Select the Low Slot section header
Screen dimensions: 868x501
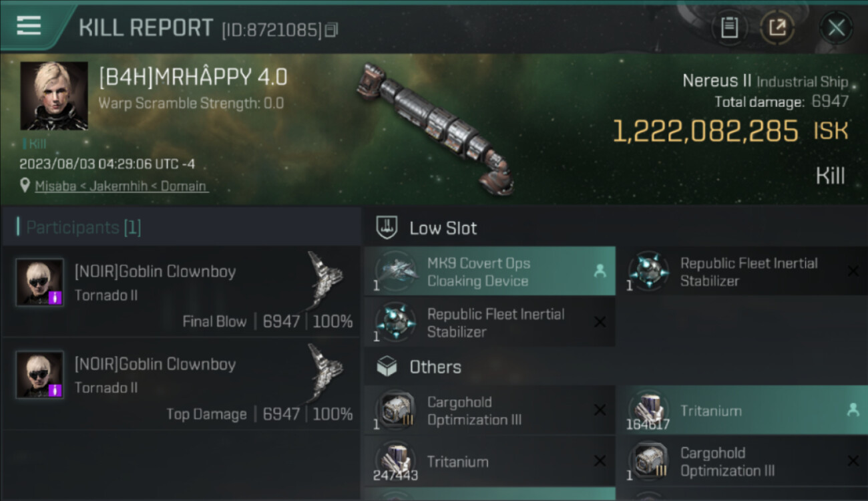(x=443, y=228)
